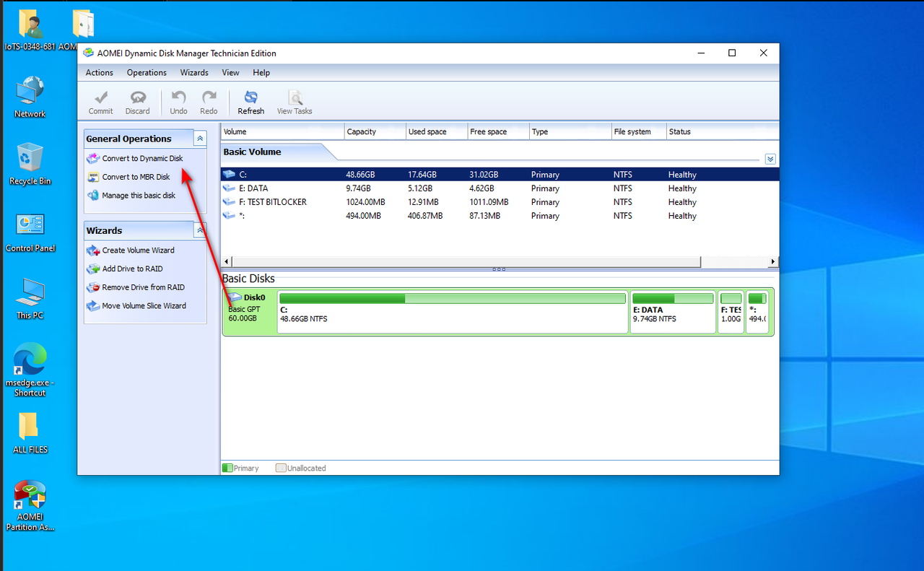This screenshot has width=924, height=571.
Task: Open the This PC desktop icon
Action: 30,299
